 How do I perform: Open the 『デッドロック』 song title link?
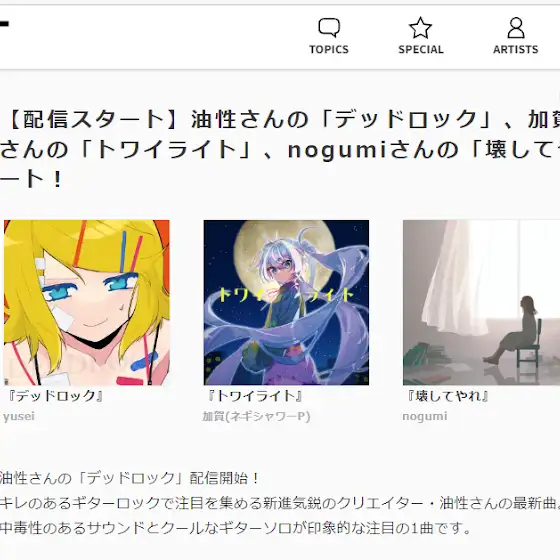[55, 396]
